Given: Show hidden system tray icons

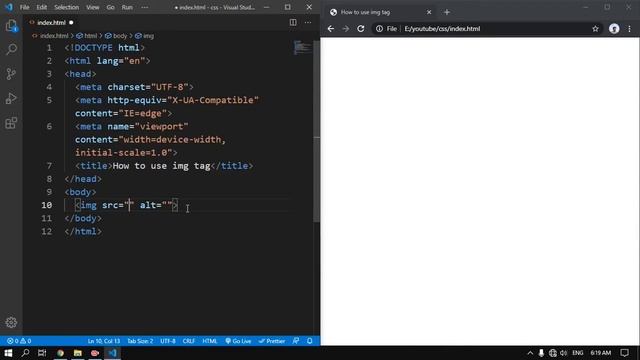Looking at the screenshot, I should 530,353.
